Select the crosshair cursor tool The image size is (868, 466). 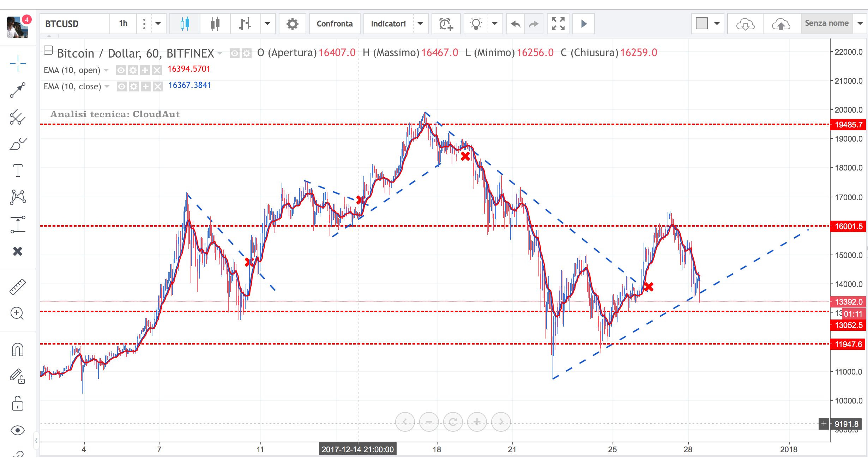(18, 64)
